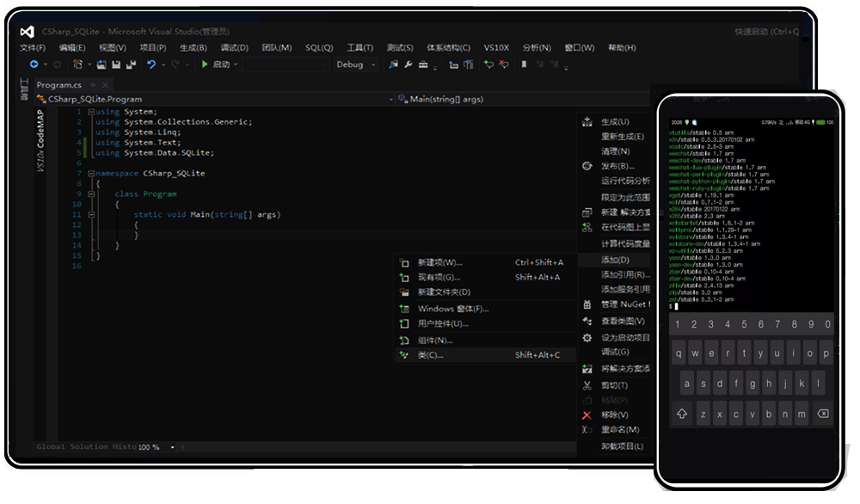Choose 添加(D) in the context menu
860x504 pixels.
coord(616,260)
